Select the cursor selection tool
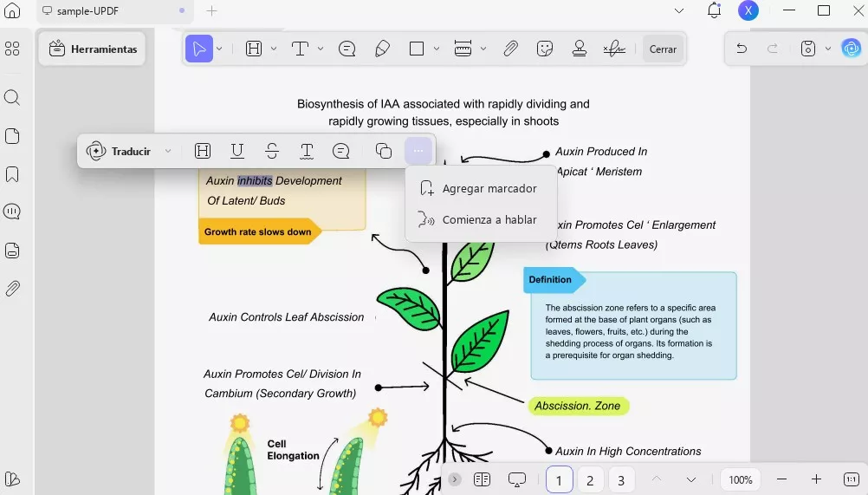This screenshot has height=495, width=868. [x=199, y=49]
